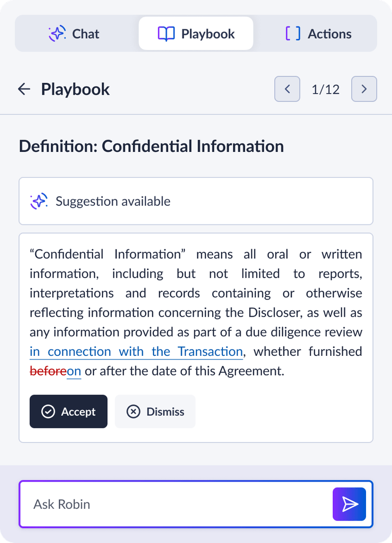Go back using the left arrow beside Playbook

pyautogui.click(x=24, y=89)
